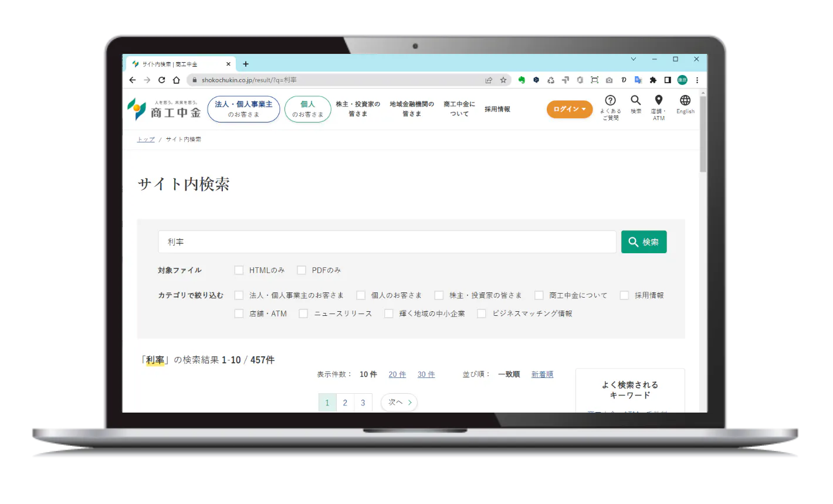This screenshot has height=504, width=833.
Task: Open the browser extensions puzzle icon
Action: point(653,80)
